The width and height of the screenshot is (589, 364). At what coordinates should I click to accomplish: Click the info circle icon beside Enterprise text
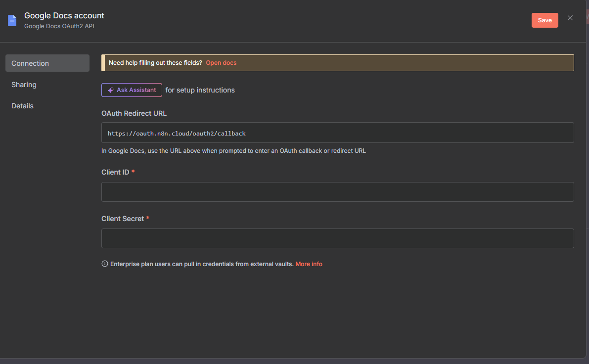(105, 264)
